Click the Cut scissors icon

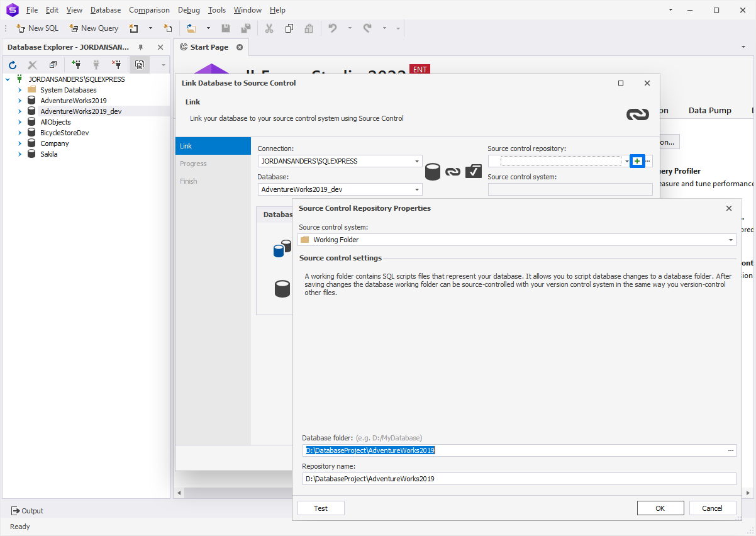click(x=269, y=28)
